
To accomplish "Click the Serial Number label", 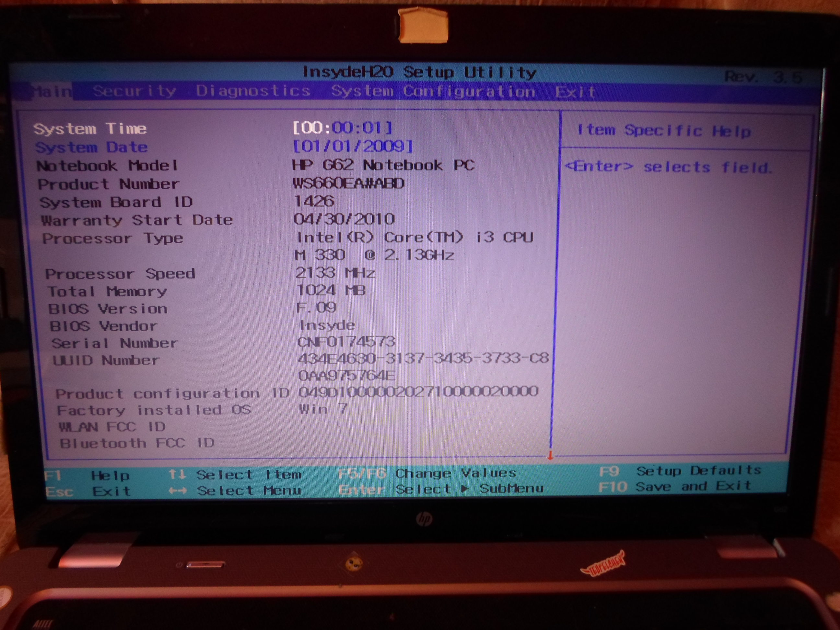I will click(x=115, y=343).
